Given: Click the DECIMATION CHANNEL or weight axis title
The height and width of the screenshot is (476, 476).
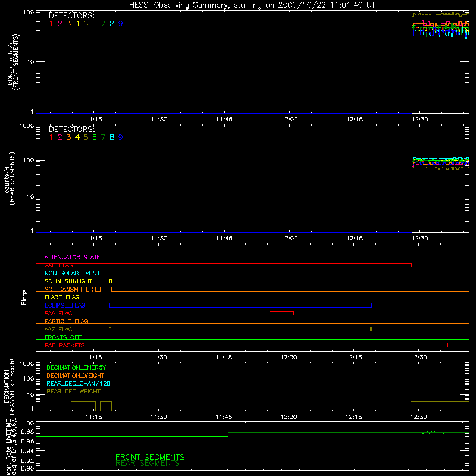Looking at the screenshot, I should [x=9, y=386].
